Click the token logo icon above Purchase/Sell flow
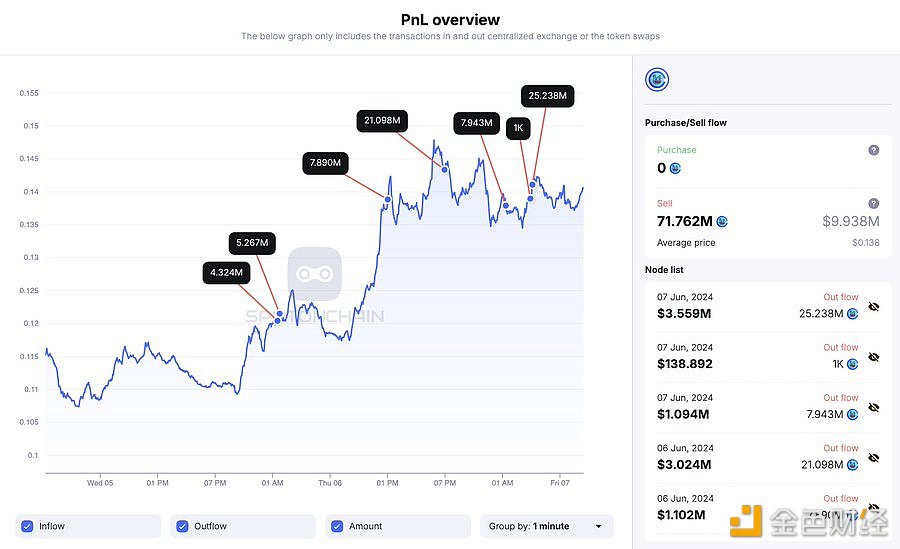Screen dimensions: 900x549 pyautogui.click(x=657, y=79)
